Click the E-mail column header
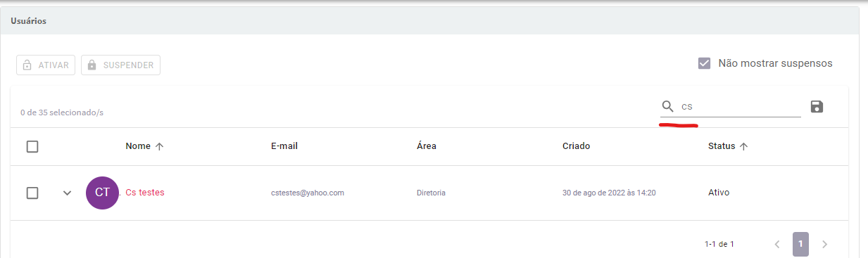Image resolution: width=868 pixels, height=258 pixels. 284,146
